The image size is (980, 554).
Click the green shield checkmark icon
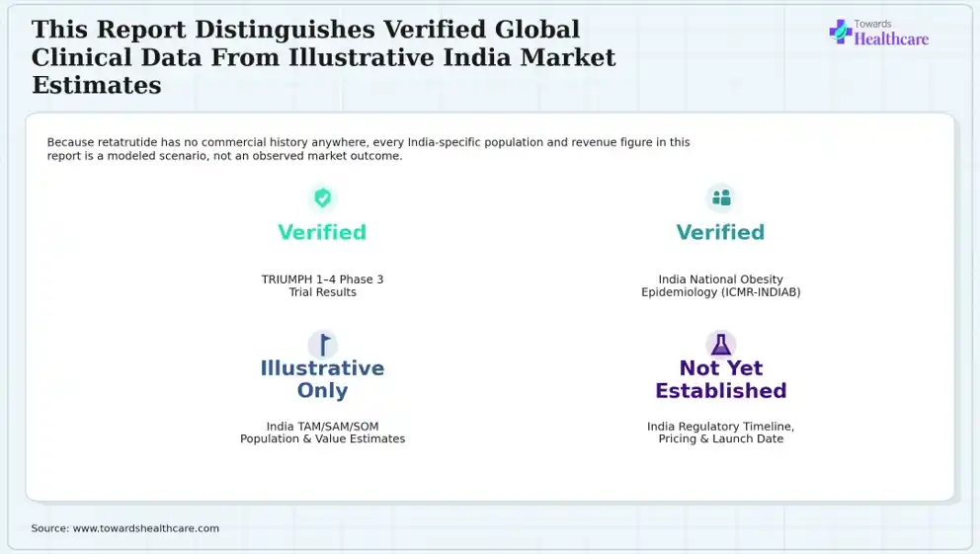point(322,198)
